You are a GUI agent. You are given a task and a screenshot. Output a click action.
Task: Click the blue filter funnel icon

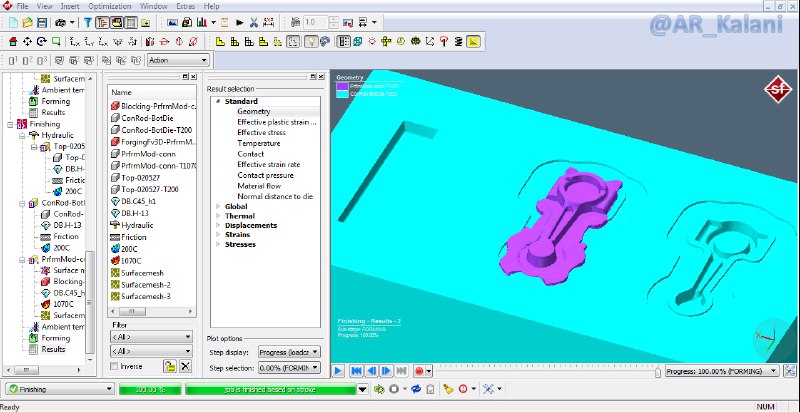(x=88, y=22)
